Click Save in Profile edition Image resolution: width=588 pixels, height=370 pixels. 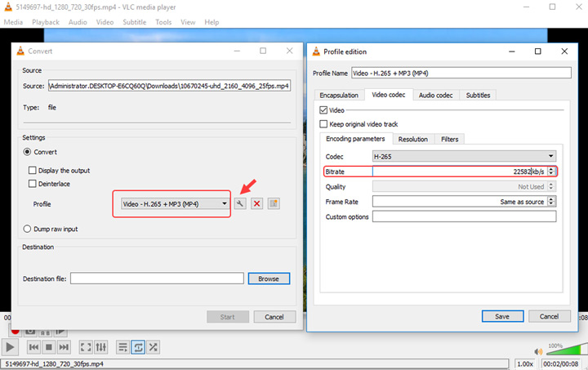502,316
